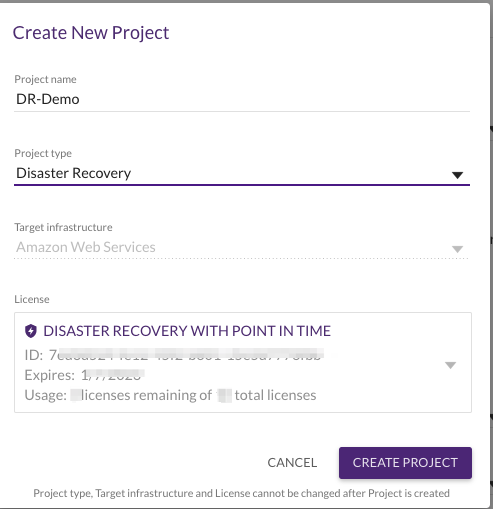493x509 pixels.
Task: Click the Project name label
Action: (x=45, y=79)
